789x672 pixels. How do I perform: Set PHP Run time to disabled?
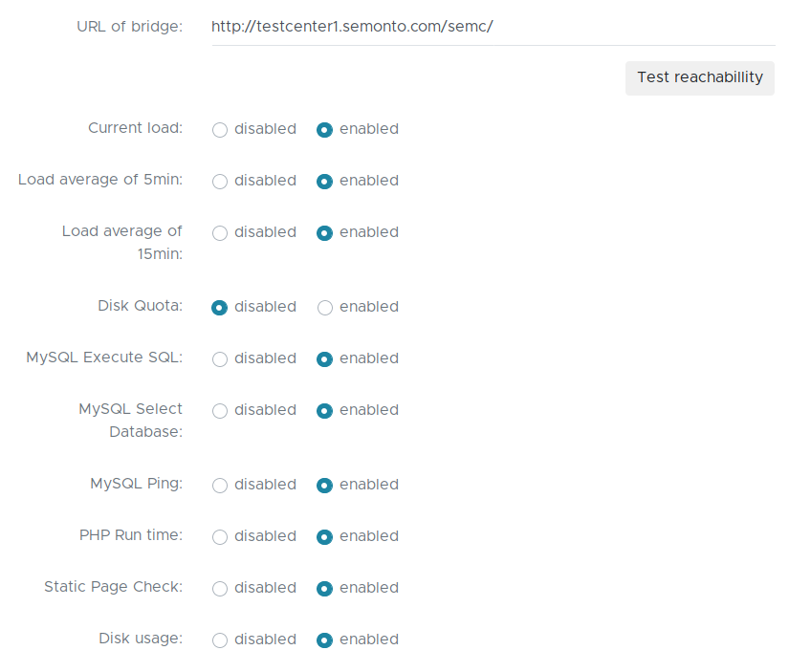click(x=220, y=536)
